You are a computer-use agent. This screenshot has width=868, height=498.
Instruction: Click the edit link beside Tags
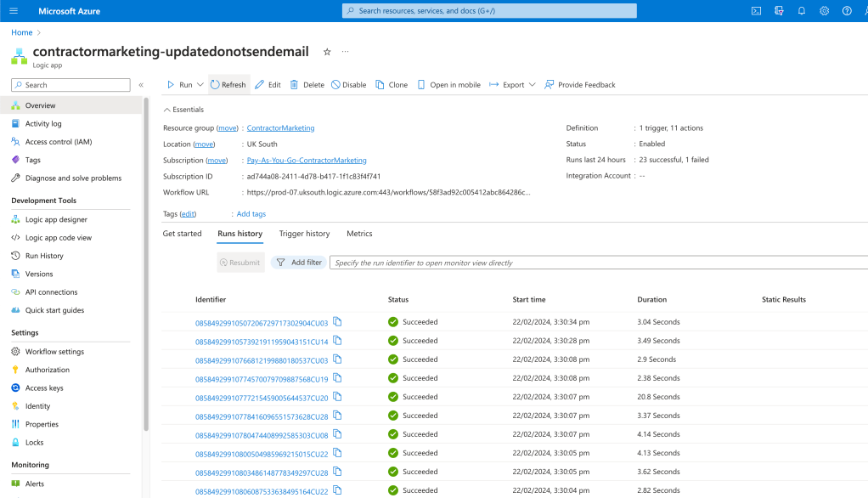(x=188, y=214)
